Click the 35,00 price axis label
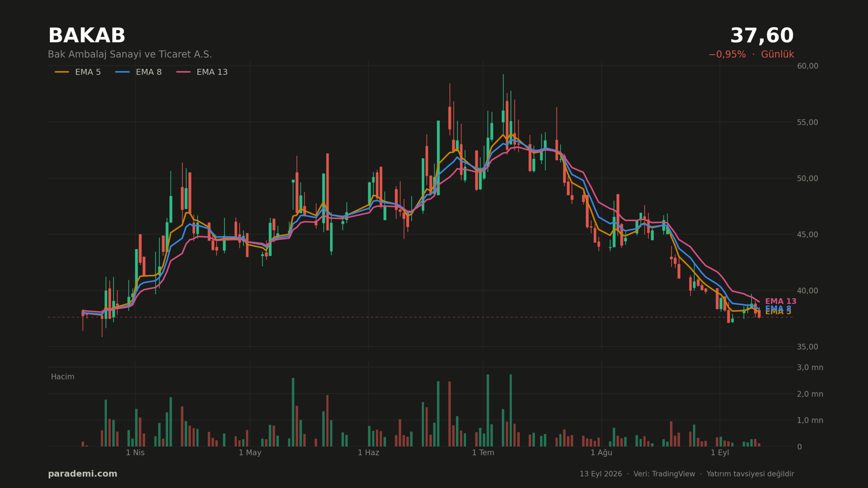868x488 pixels. tap(807, 347)
